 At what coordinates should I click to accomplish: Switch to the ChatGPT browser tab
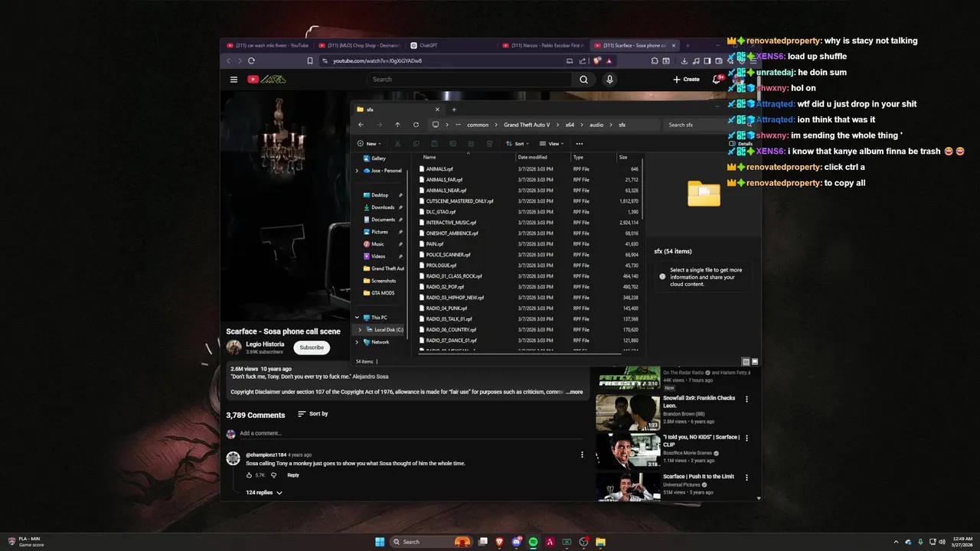coord(450,45)
